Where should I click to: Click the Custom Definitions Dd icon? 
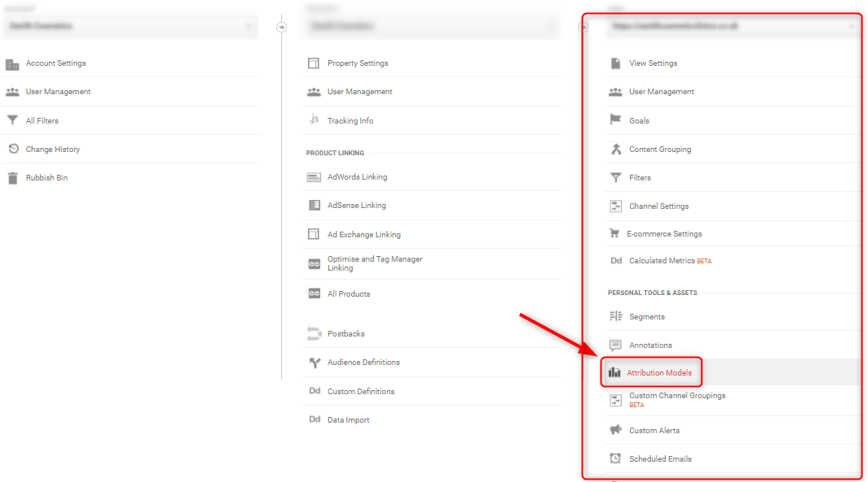315,391
